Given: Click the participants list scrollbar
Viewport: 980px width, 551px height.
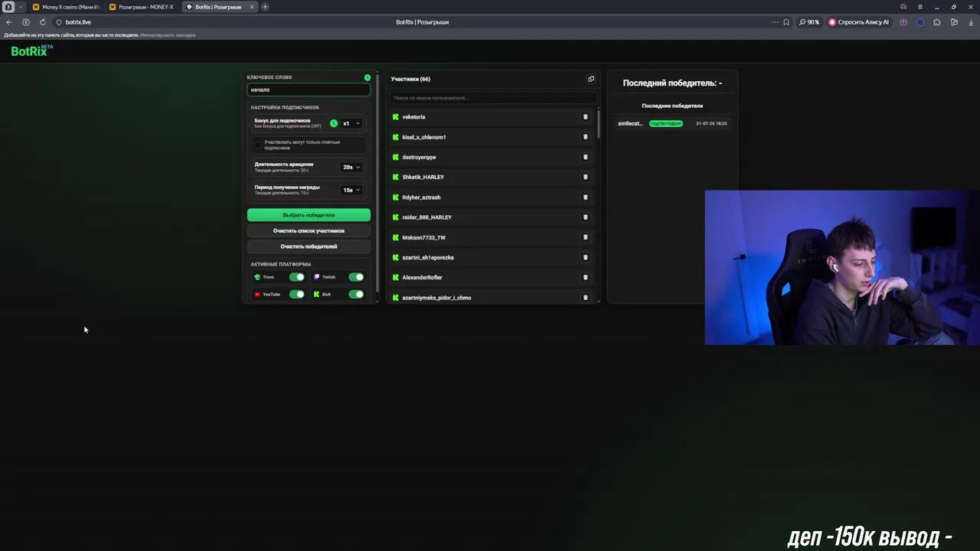Looking at the screenshot, I should click(x=599, y=122).
